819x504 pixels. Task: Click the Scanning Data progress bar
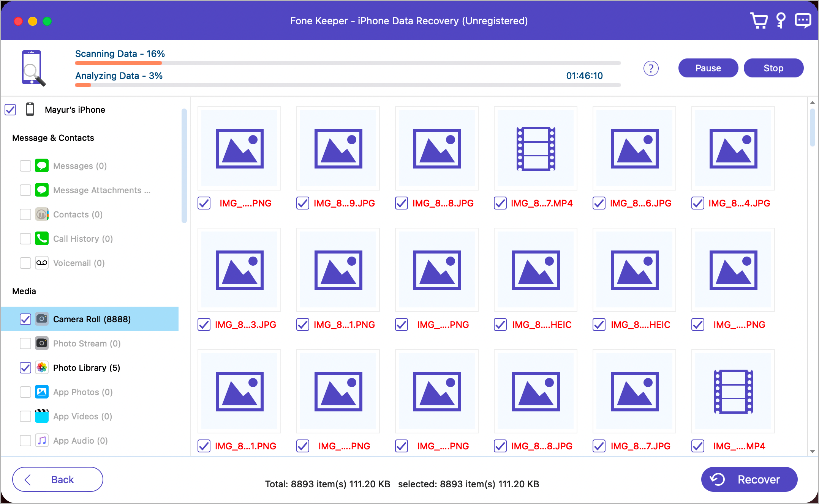point(348,63)
